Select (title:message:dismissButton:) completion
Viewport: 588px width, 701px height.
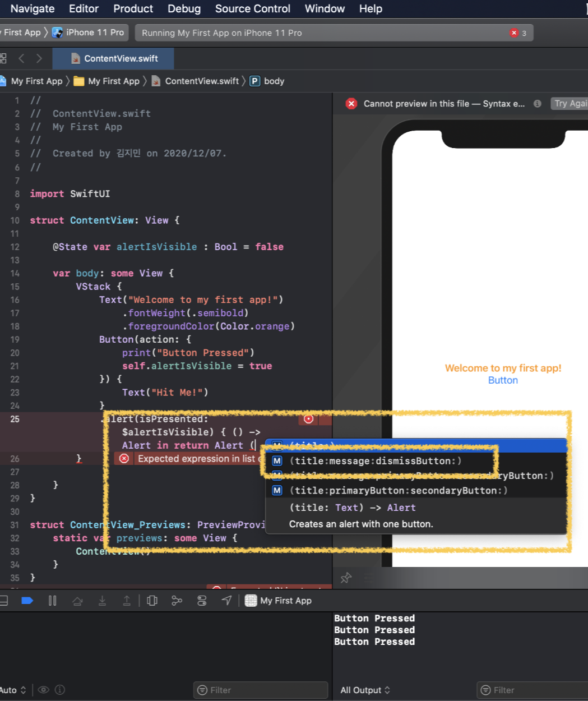[415, 461]
